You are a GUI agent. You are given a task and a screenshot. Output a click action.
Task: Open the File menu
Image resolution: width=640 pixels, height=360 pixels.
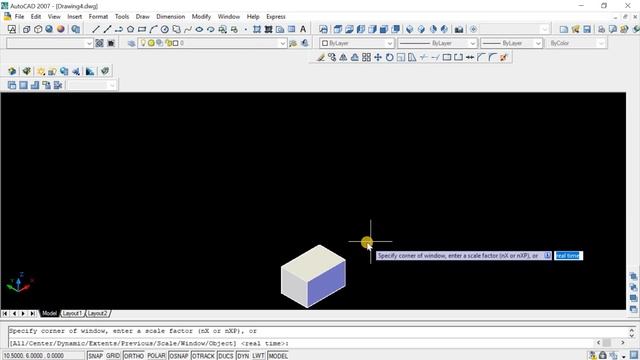(x=19, y=17)
